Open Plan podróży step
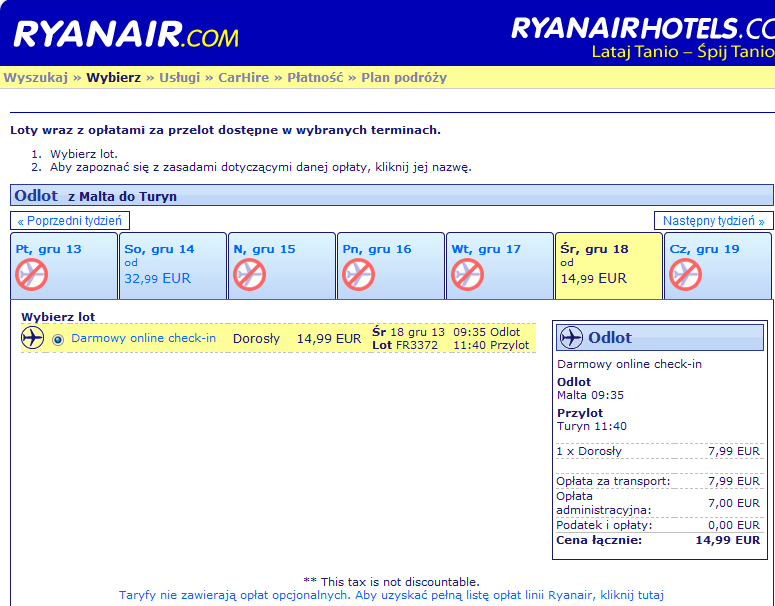The height and width of the screenshot is (606, 775). (x=404, y=78)
